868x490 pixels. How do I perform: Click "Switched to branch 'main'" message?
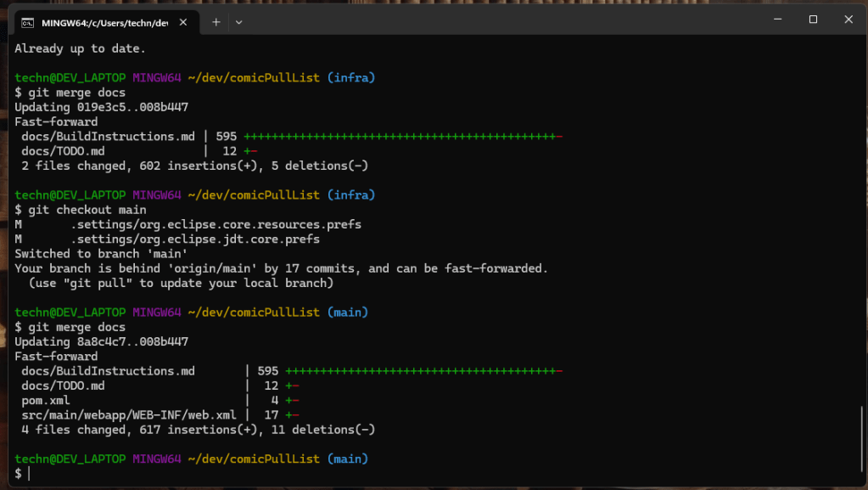(x=101, y=254)
